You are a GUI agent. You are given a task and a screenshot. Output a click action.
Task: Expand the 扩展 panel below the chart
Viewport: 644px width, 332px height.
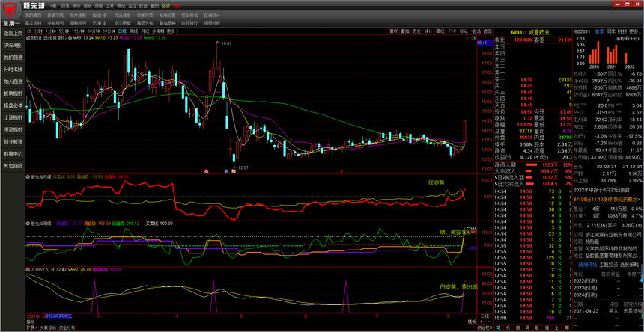point(32,328)
